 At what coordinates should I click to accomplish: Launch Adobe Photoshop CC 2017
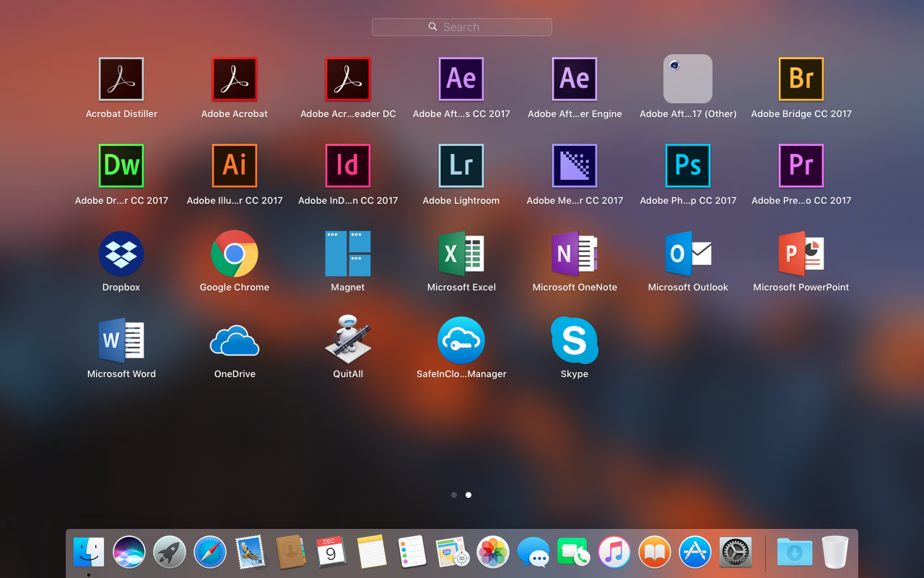688,165
